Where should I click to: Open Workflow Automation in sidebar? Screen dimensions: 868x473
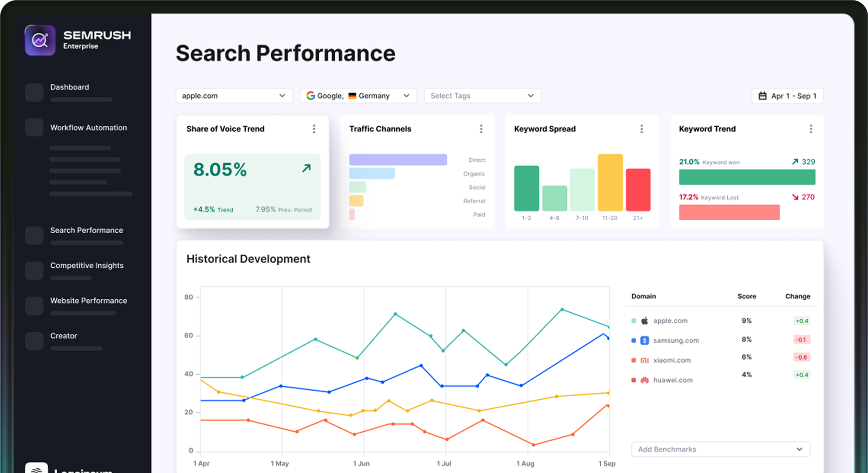[x=89, y=128]
